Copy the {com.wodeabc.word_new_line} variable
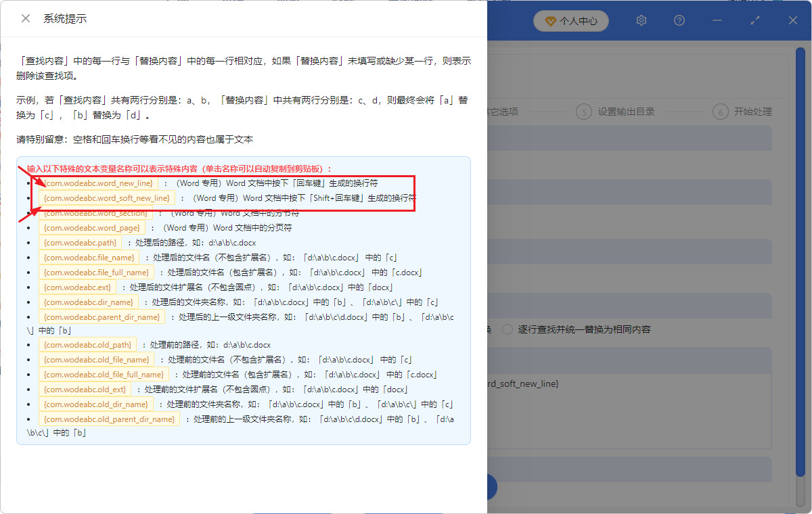 click(97, 183)
